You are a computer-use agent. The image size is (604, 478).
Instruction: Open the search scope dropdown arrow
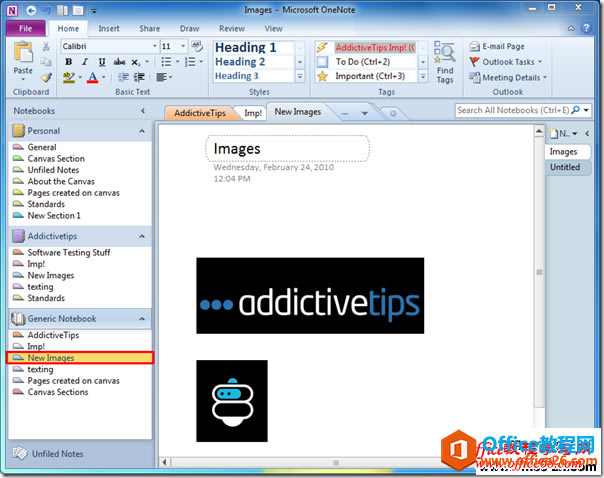(586, 111)
